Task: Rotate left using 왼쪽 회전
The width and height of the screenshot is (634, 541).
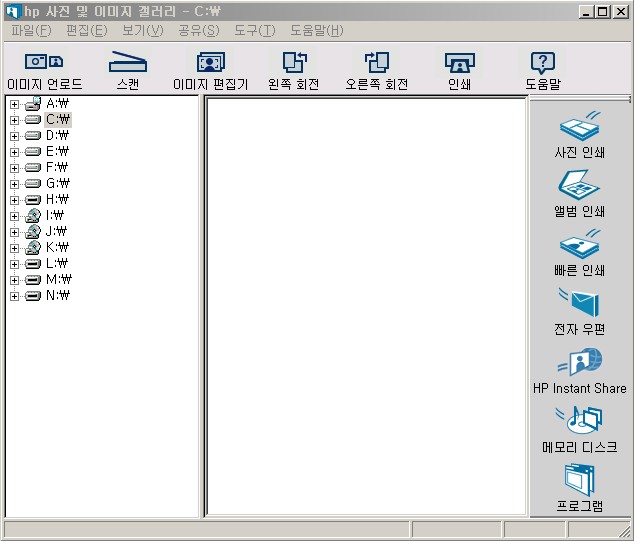Action: point(294,62)
